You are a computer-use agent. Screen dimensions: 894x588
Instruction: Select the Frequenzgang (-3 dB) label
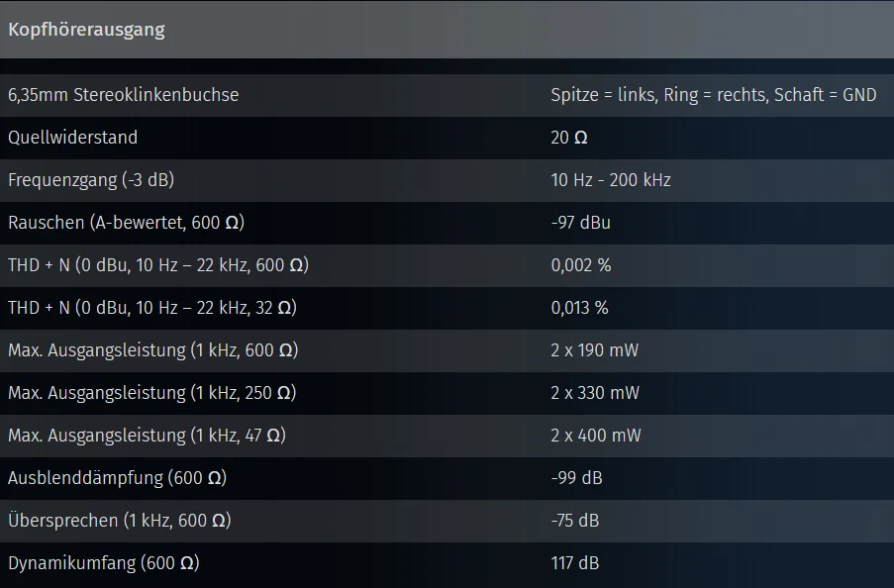91,180
